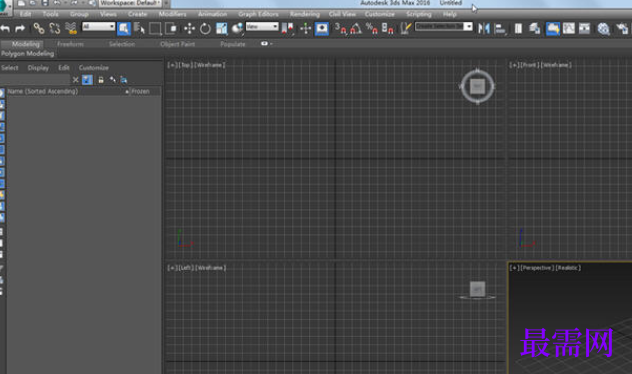Screen dimensions: 632x374
Task: Activate the Select Object tool
Action: point(124,29)
